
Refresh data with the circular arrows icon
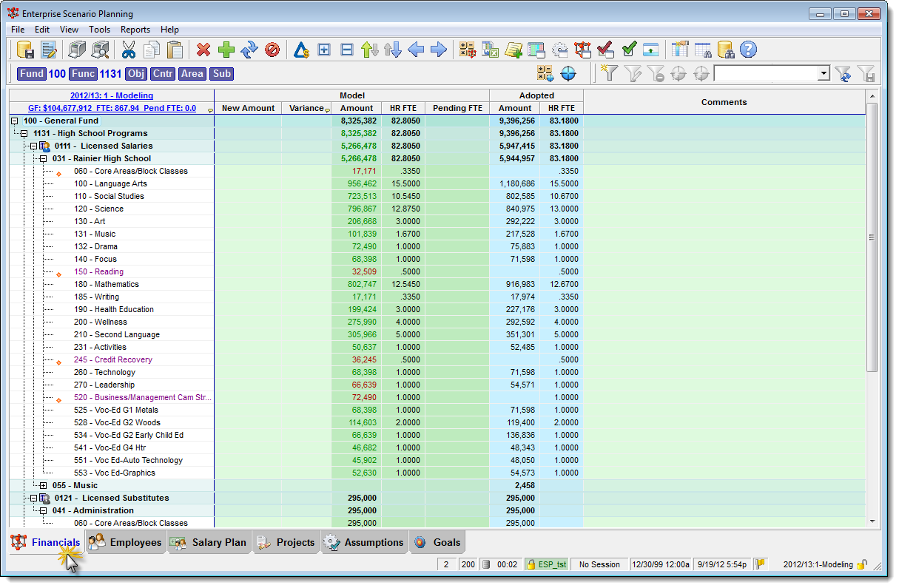(x=249, y=50)
